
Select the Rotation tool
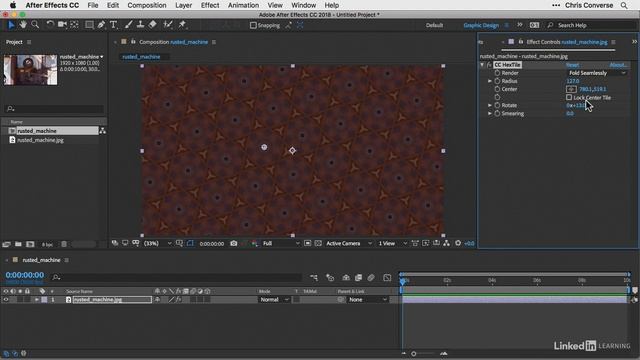50,25
